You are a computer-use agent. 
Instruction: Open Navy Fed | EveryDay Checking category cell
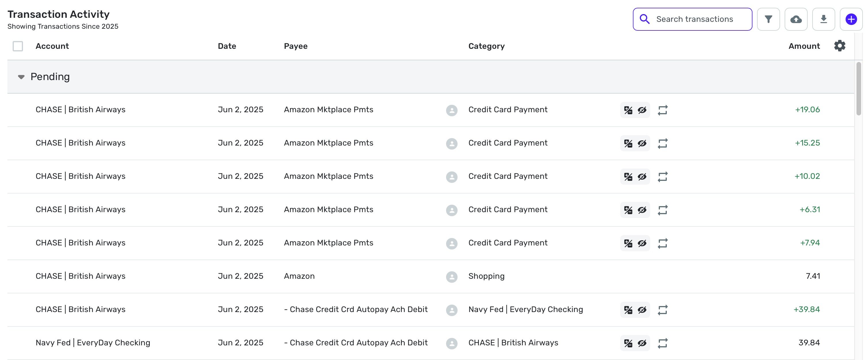[526, 309]
